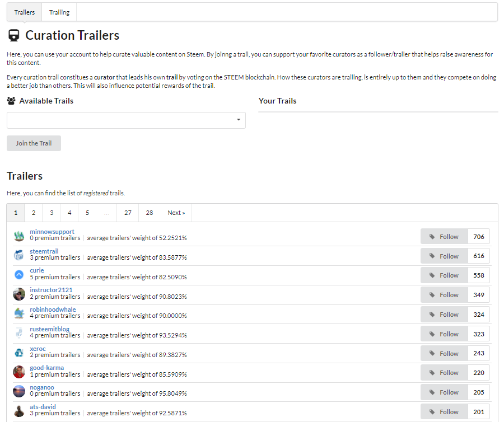The height and width of the screenshot is (422, 504).
Task: Click the robinhoodwhale avatar icon
Action: click(x=19, y=313)
